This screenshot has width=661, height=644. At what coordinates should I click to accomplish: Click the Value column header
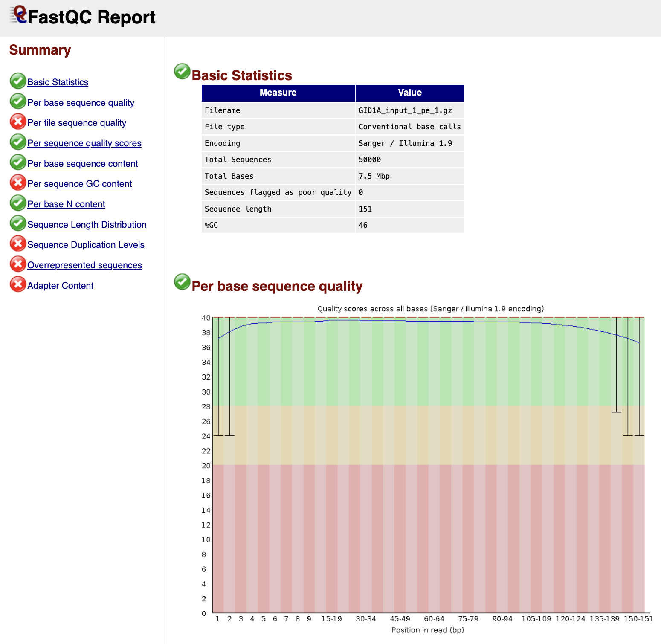pyautogui.click(x=410, y=93)
